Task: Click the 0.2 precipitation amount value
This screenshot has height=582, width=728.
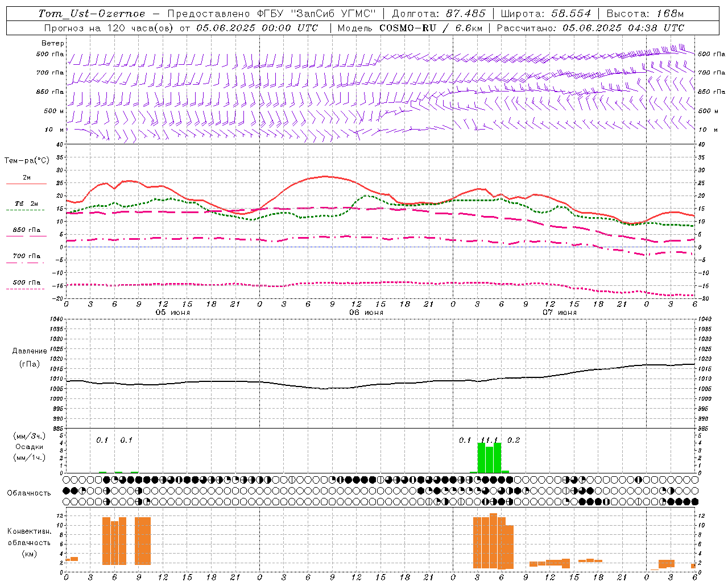Action: tap(514, 440)
